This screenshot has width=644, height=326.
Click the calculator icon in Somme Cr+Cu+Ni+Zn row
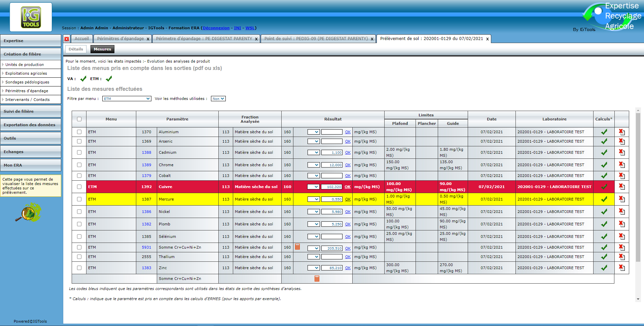coord(297,247)
